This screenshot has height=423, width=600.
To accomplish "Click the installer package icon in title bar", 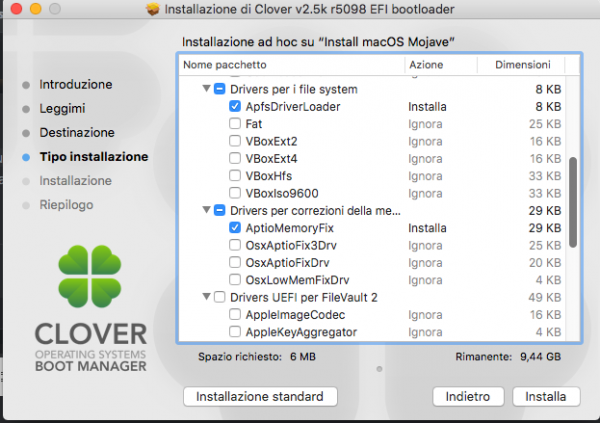I will coord(153,9).
